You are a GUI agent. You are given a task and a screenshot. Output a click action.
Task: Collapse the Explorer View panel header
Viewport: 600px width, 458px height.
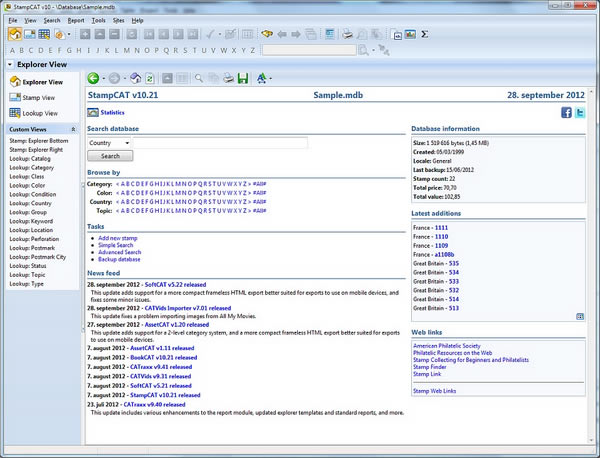(x=10, y=64)
